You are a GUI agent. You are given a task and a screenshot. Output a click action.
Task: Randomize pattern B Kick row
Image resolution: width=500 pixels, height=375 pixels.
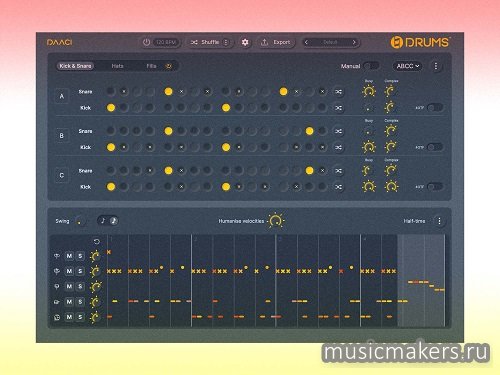(x=338, y=147)
